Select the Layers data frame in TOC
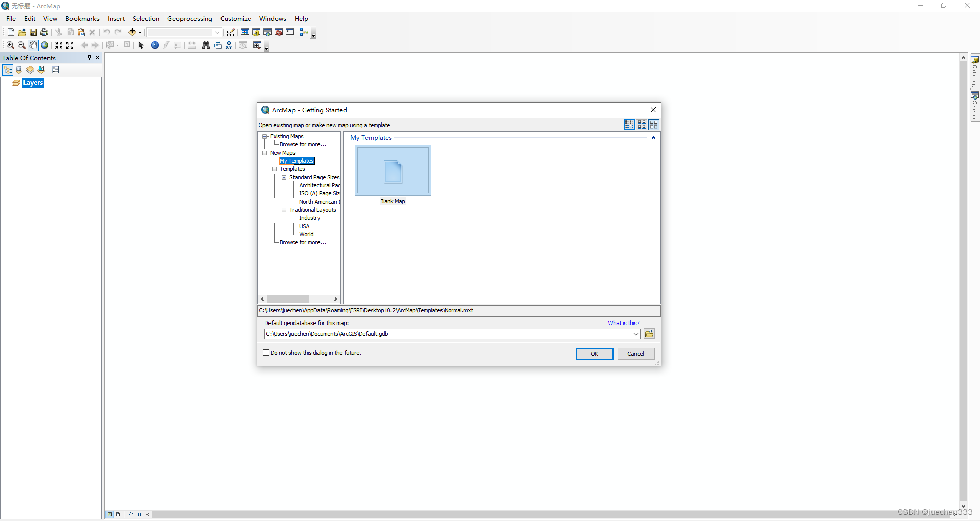Viewport: 980px width, 521px height. click(33, 83)
